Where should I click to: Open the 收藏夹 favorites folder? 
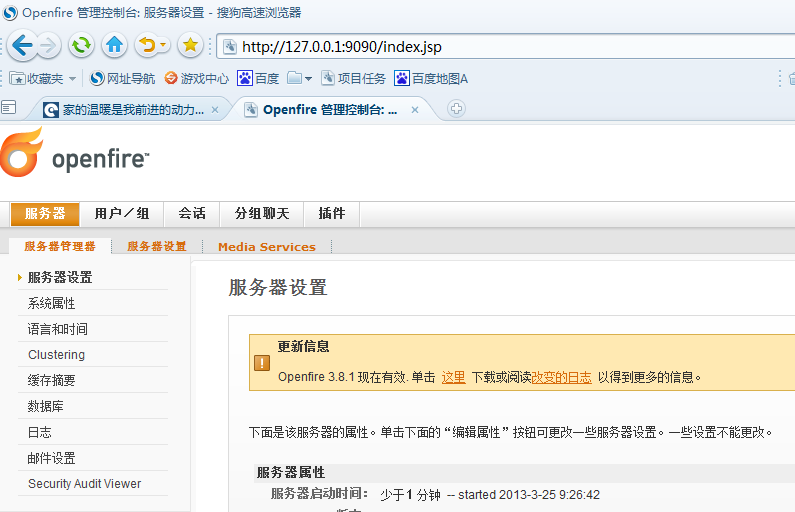point(37,79)
